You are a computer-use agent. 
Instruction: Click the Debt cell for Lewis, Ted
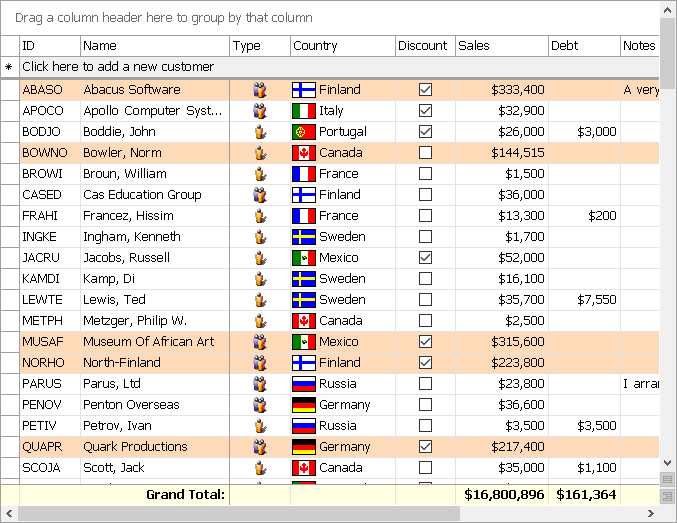click(584, 300)
